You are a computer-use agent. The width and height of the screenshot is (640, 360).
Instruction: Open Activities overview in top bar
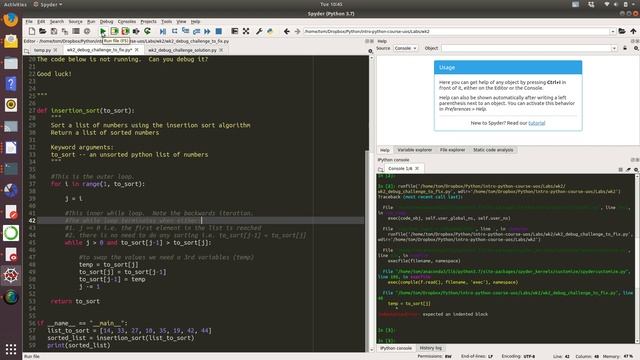coord(15,4)
